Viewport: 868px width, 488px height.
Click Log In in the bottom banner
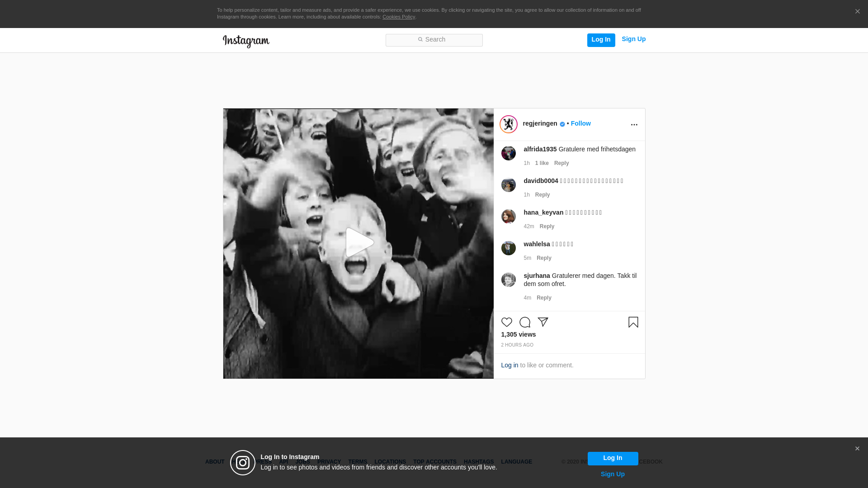(x=613, y=458)
